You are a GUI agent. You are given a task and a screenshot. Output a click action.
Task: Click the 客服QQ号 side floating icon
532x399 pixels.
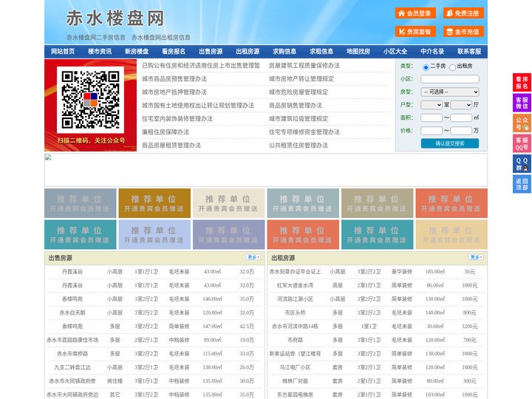tap(522, 143)
